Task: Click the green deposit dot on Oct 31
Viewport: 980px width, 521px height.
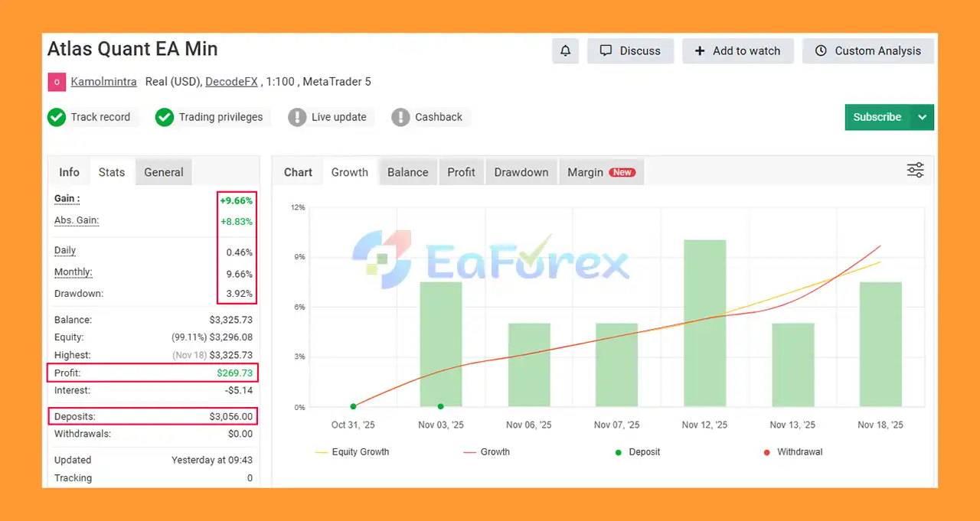Action: click(353, 406)
